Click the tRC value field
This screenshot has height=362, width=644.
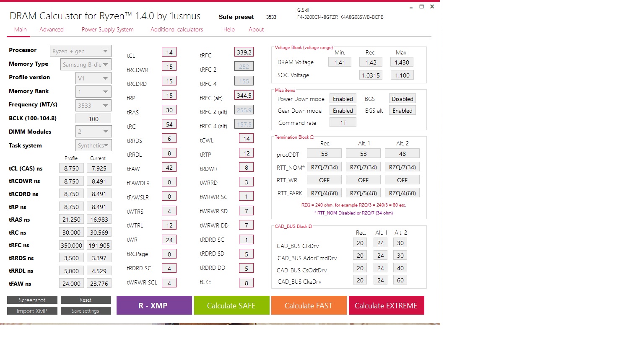coord(169,124)
